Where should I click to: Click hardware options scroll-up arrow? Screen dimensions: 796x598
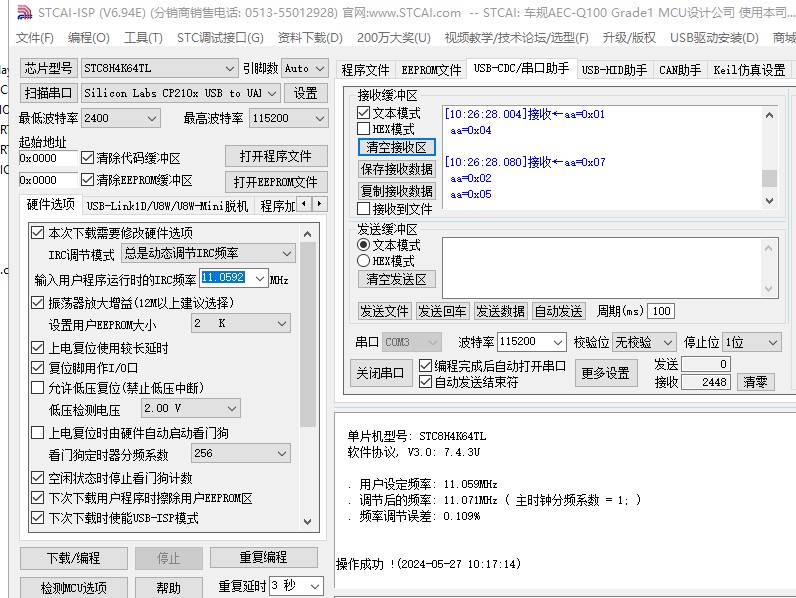click(x=308, y=234)
